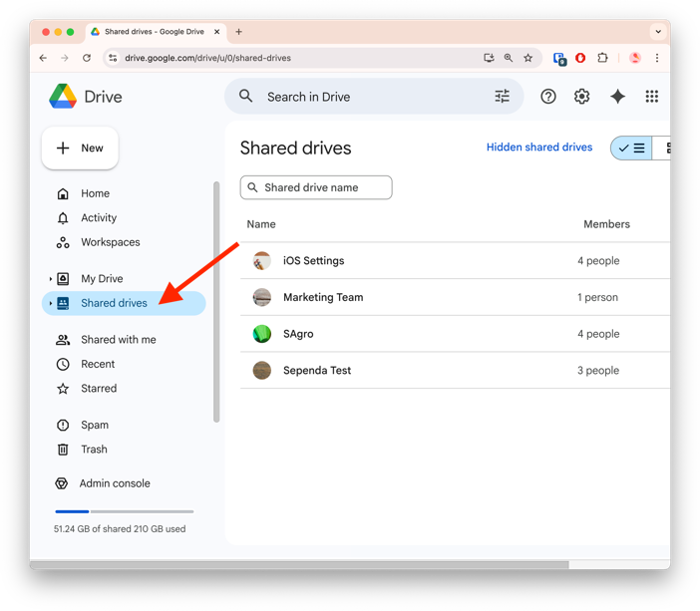
Task: Expand My Drive folder tree
Action: click(51, 279)
